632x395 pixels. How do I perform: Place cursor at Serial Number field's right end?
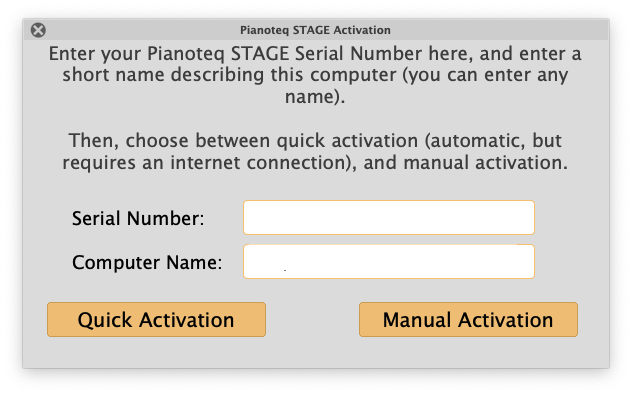pos(528,217)
